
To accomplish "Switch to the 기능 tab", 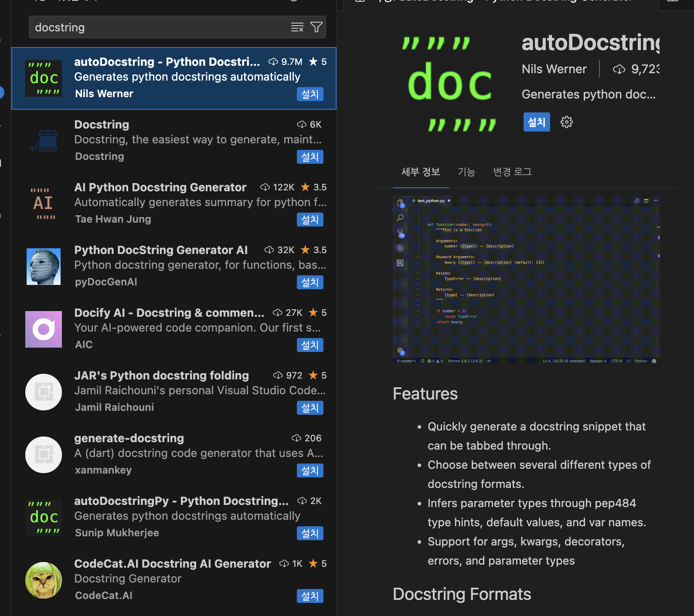I will click(466, 172).
